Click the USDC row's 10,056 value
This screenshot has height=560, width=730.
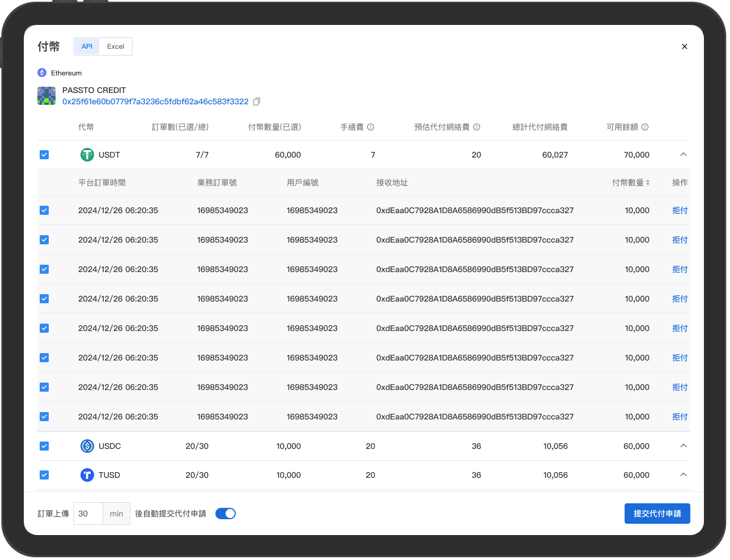[555, 446]
